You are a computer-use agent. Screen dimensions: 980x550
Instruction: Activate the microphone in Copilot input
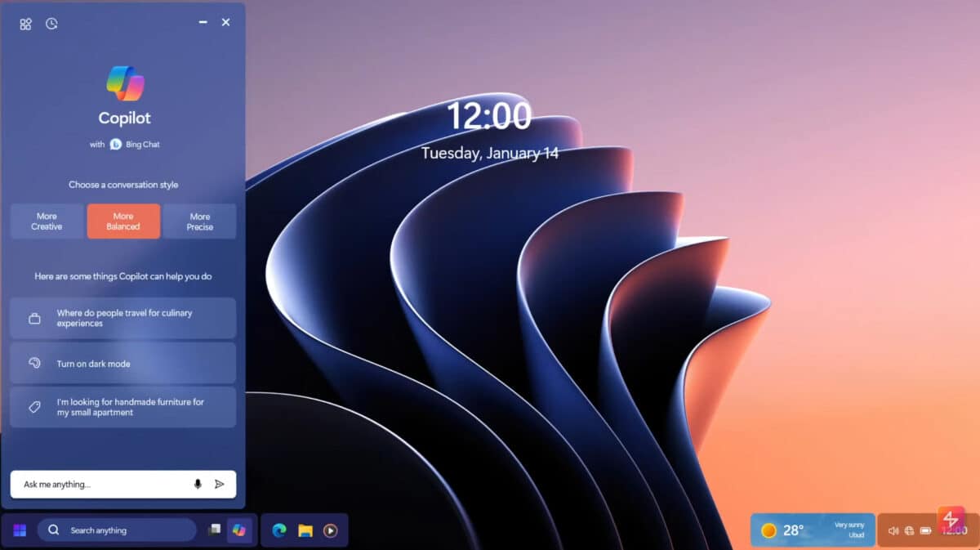(197, 484)
